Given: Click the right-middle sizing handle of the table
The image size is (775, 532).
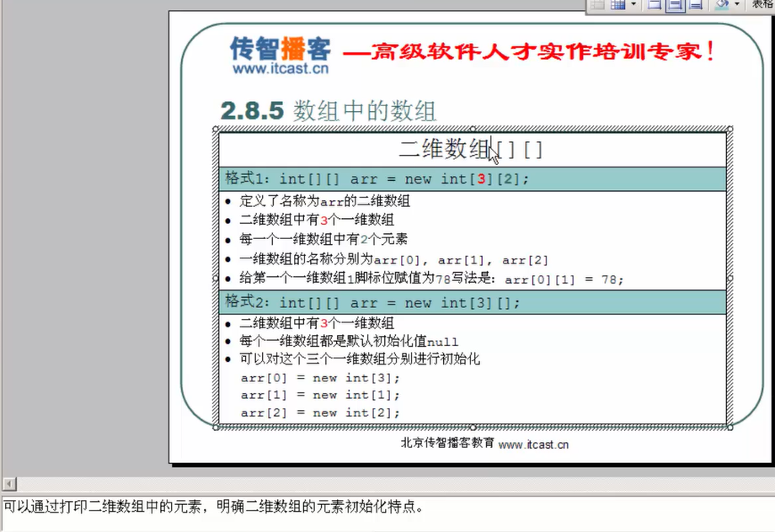Looking at the screenshot, I should (730, 278).
